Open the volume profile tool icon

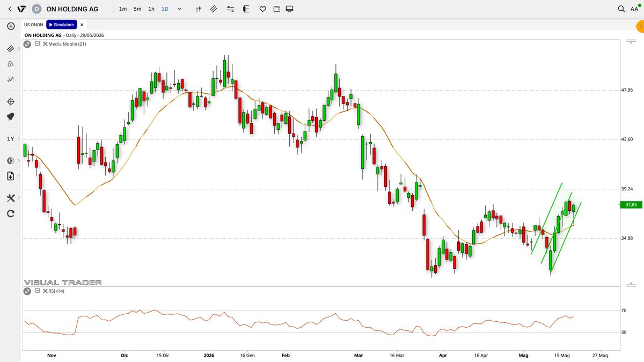click(x=246, y=9)
